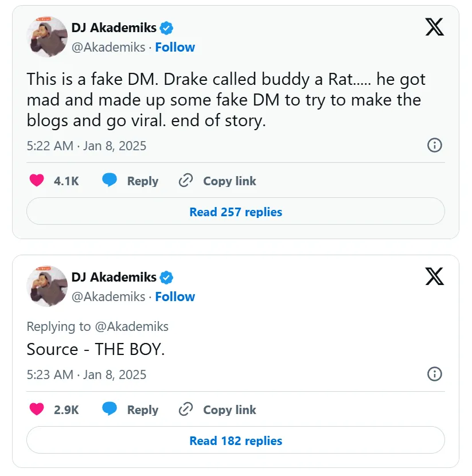Follow DJ Akademiks from the first tweet
Viewport: 472px width, 476px height.
pyautogui.click(x=175, y=47)
